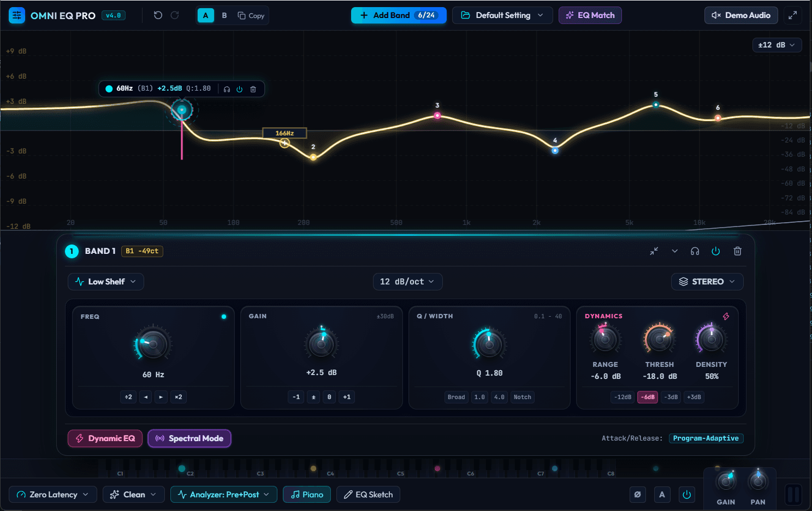Copy A/B setting with Copy button
The width and height of the screenshot is (812, 511).
[x=251, y=15]
